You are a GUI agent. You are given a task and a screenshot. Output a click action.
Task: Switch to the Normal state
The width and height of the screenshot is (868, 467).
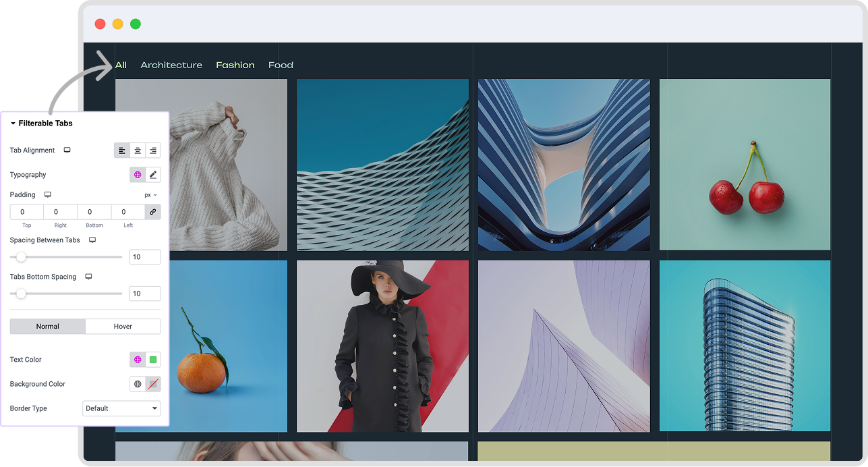(48, 327)
